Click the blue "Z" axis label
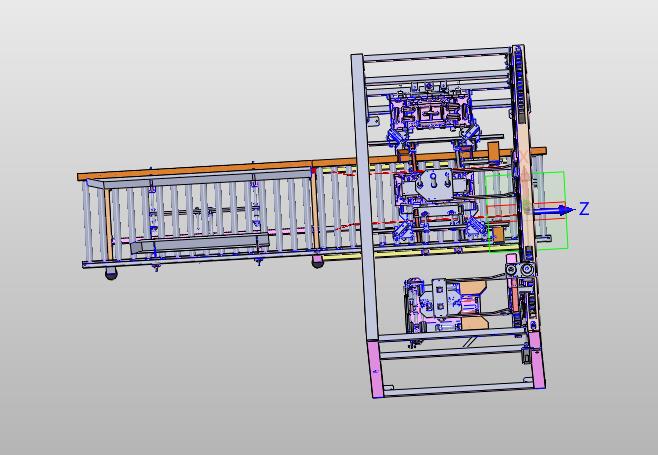Viewport: 658px width, 455px height. pyautogui.click(x=584, y=209)
